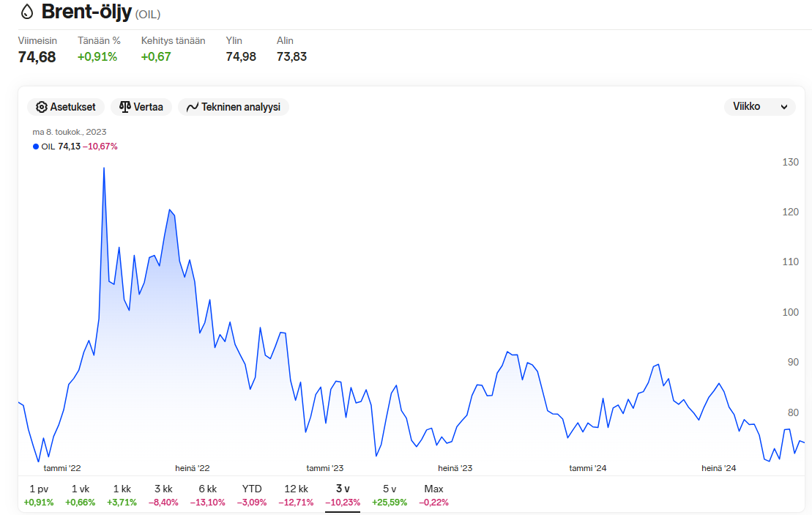Image resolution: width=812 pixels, height=515 pixels.
Task: Click the 130 y-axis label
Action: pyautogui.click(x=790, y=162)
